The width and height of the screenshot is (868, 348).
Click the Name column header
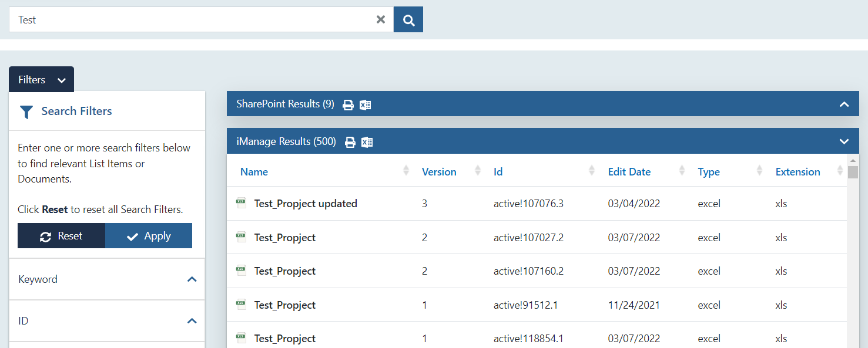coord(254,172)
